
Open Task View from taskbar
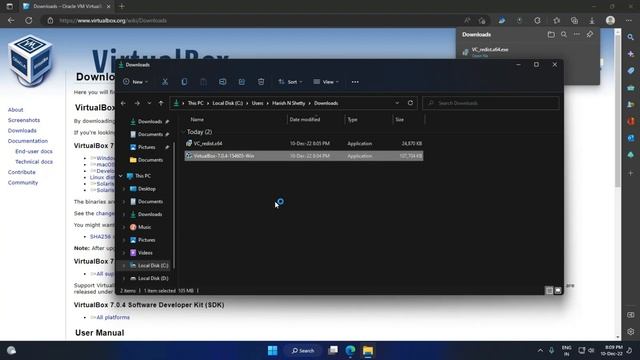click(333, 350)
